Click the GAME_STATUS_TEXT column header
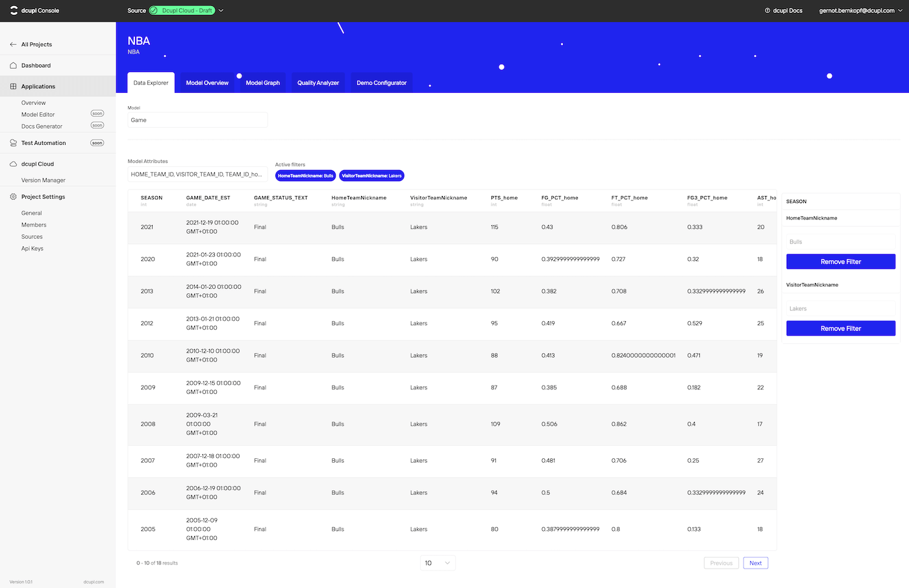 click(x=280, y=197)
